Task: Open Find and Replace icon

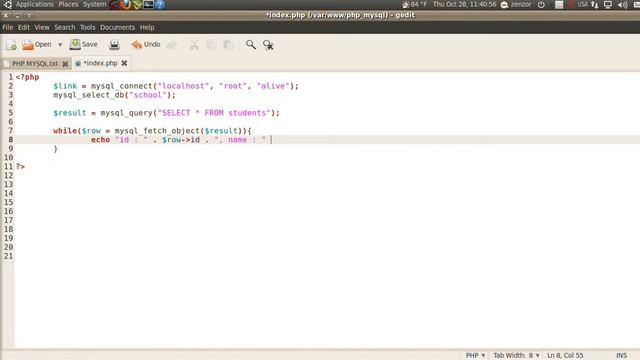Action: click(x=268, y=45)
